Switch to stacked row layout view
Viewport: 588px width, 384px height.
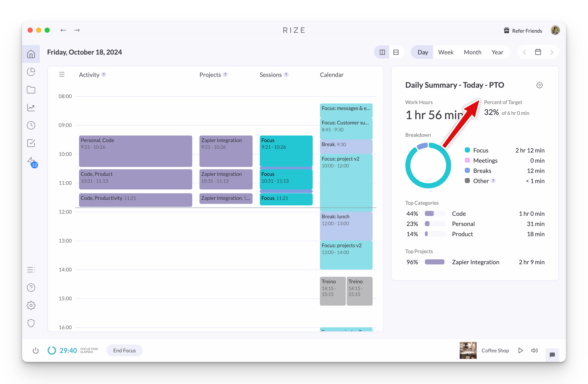coord(396,52)
